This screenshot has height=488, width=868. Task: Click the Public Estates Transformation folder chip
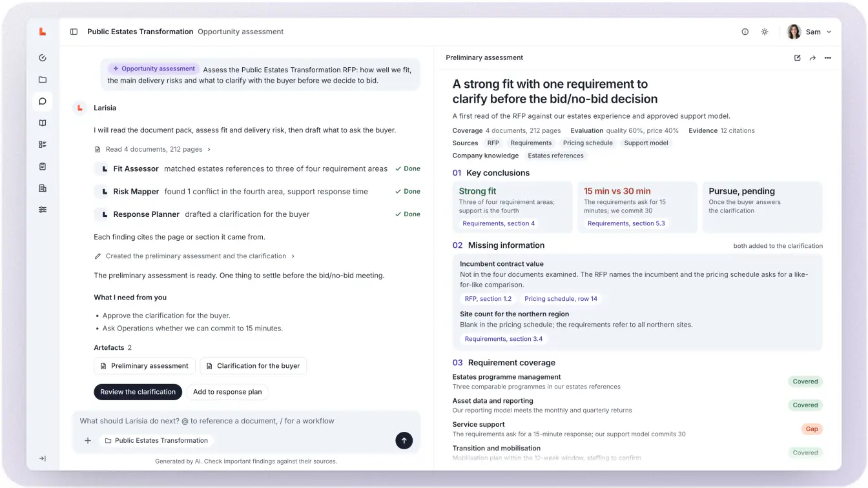(156, 441)
